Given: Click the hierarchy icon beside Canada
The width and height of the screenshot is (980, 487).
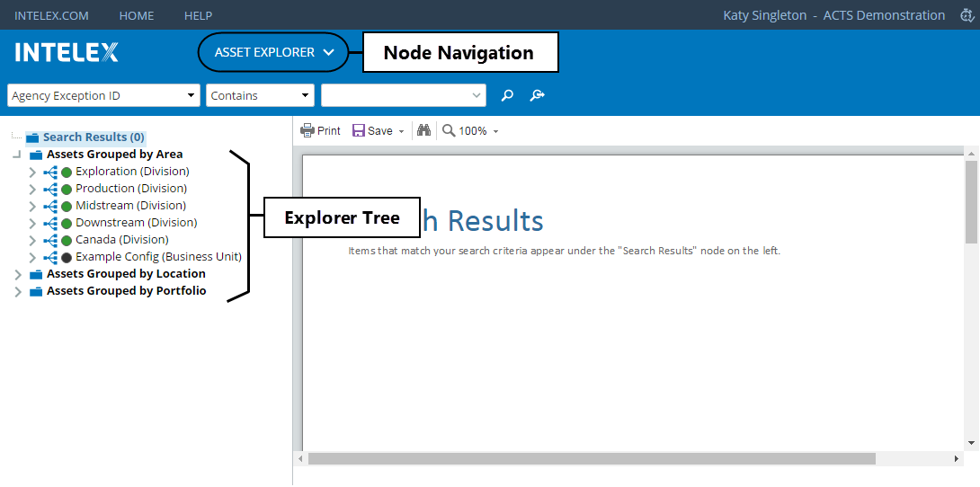Looking at the screenshot, I should (x=50, y=241).
